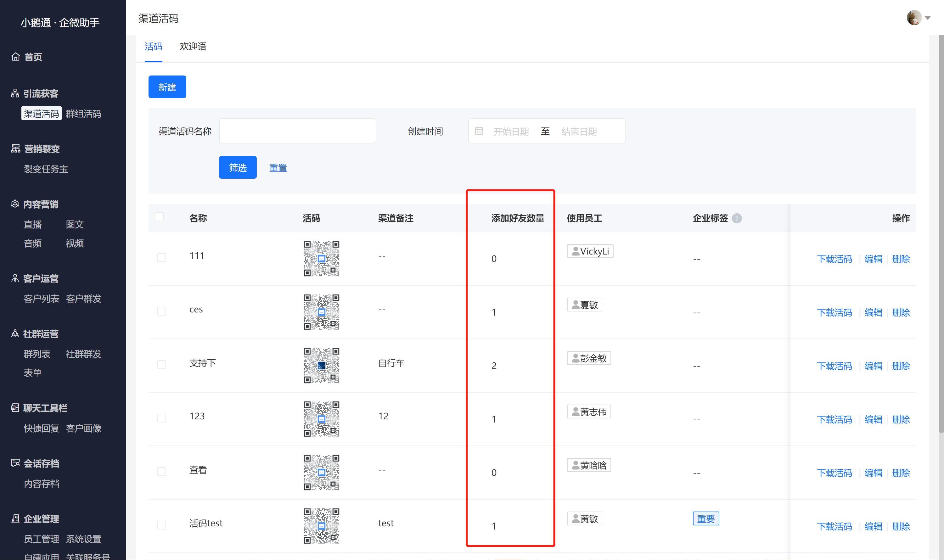Check the checkbox for row 111
This screenshot has height=560, width=944.
point(161,258)
